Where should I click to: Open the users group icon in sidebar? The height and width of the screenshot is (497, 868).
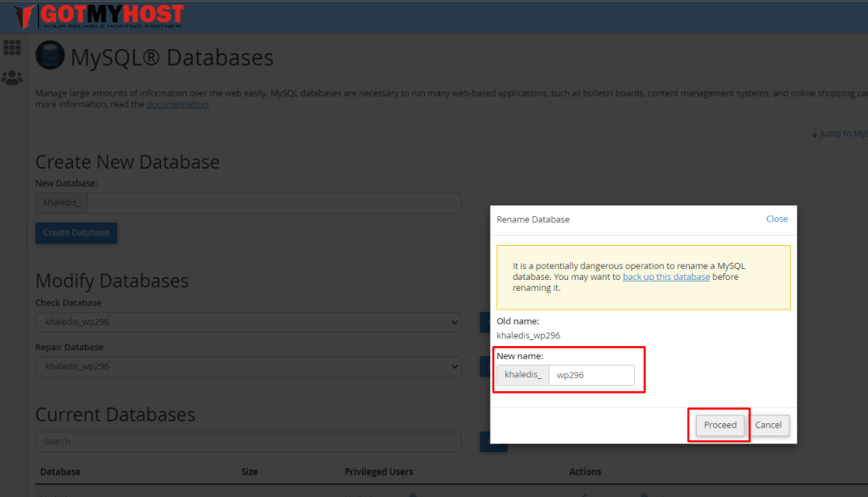tap(12, 78)
